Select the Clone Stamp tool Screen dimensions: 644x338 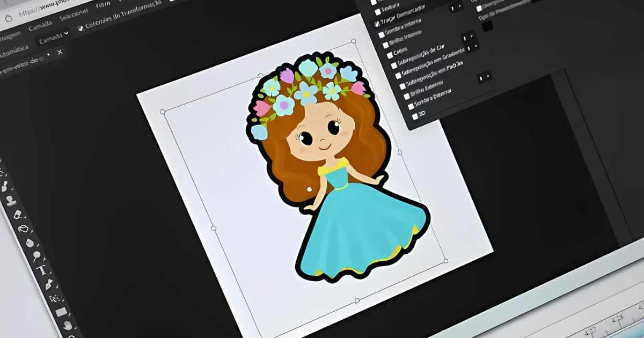[x=11, y=201]
